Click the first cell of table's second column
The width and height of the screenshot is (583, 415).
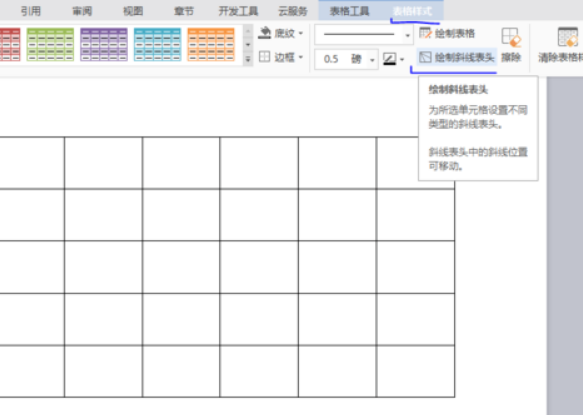[x=103, y=163]
